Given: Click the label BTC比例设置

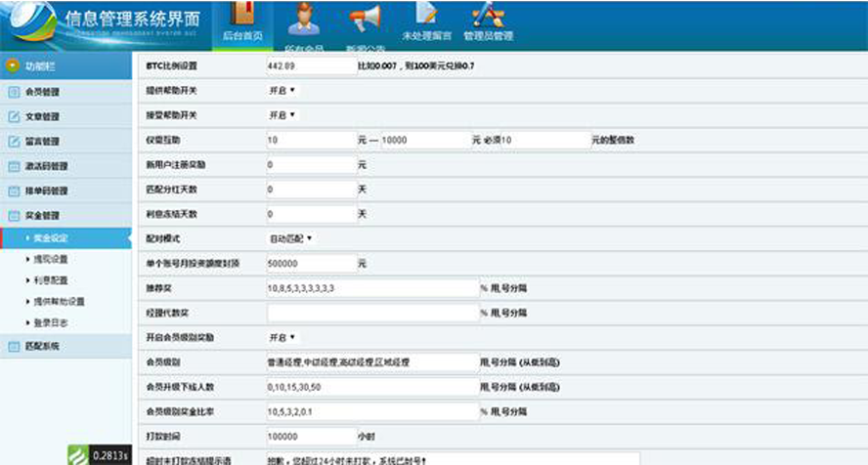Looking at the screenshot, I should 172,65.
